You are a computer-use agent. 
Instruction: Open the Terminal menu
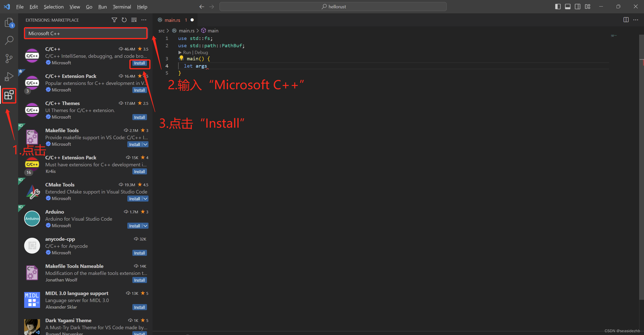[122, 7]
